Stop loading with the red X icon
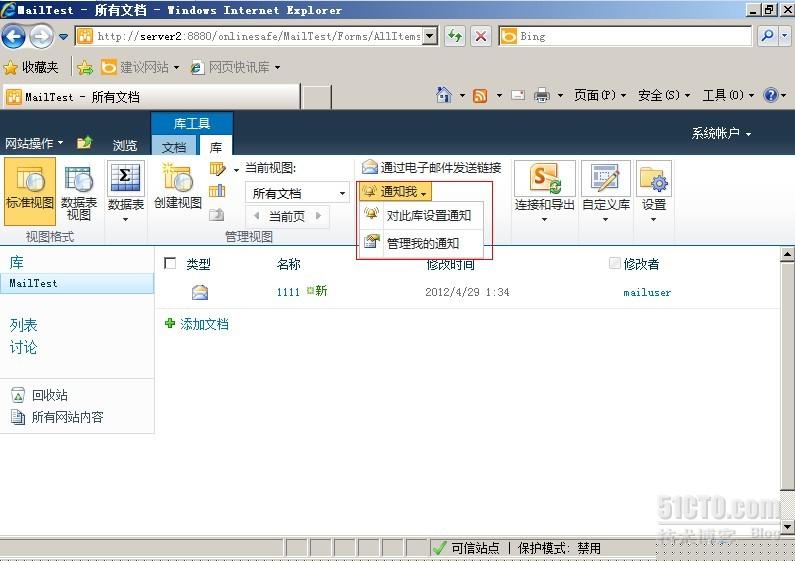This screenshot has width=795, height=561. point(481,36)
